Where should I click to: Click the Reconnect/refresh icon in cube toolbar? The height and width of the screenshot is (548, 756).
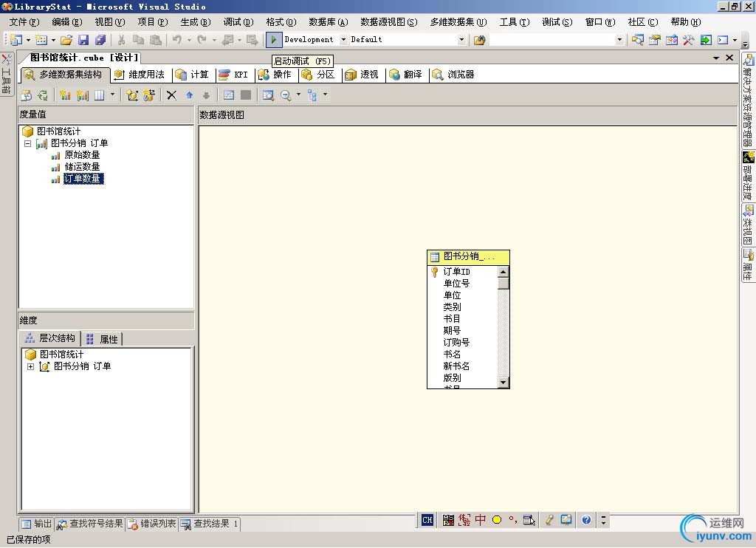(x=43, y=95)
